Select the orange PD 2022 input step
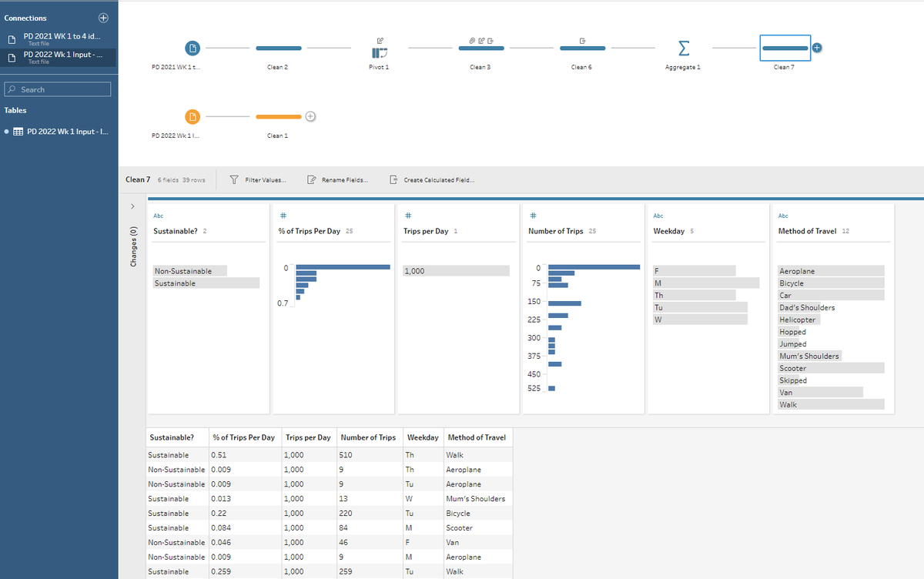Screen dimensions: 924x579 point(193,116)
